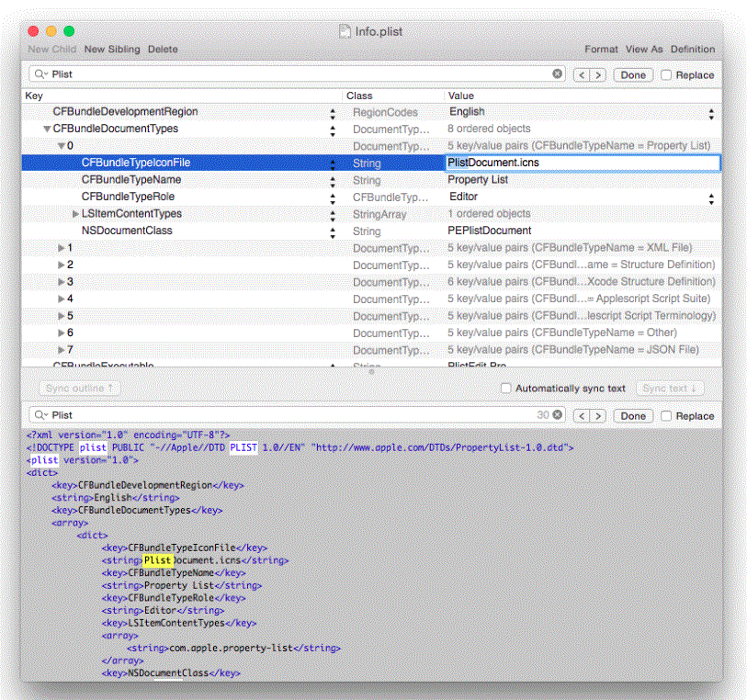
Task: Open upper search options magnifier menu
Action: coord(41,74)
